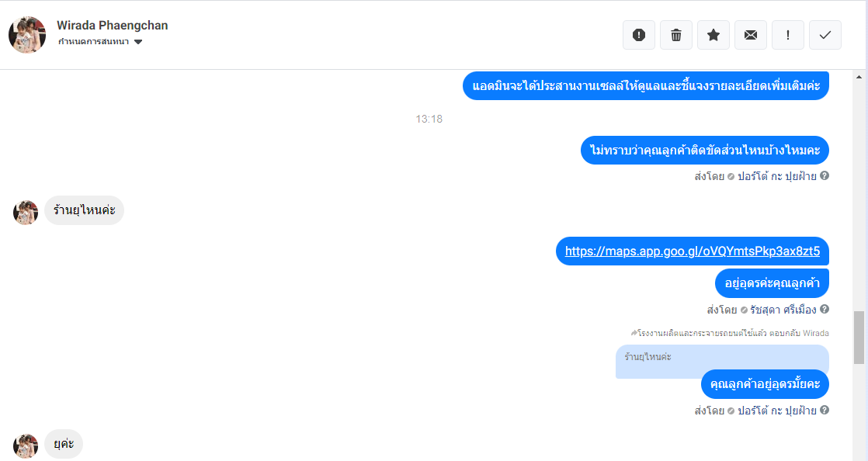Click the spam report exclamation icon

[639, 35]
